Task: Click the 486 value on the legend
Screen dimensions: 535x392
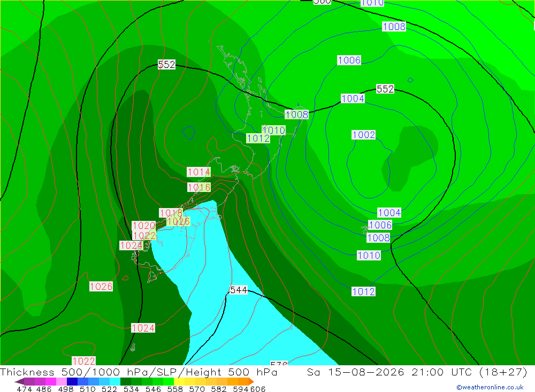Action: click(x=44, y=389)
